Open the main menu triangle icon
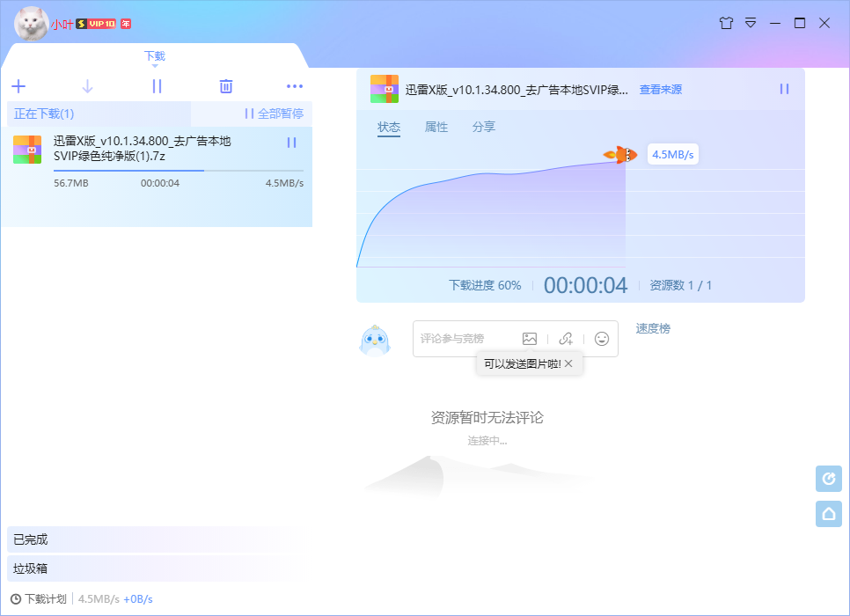 (751, 23)
